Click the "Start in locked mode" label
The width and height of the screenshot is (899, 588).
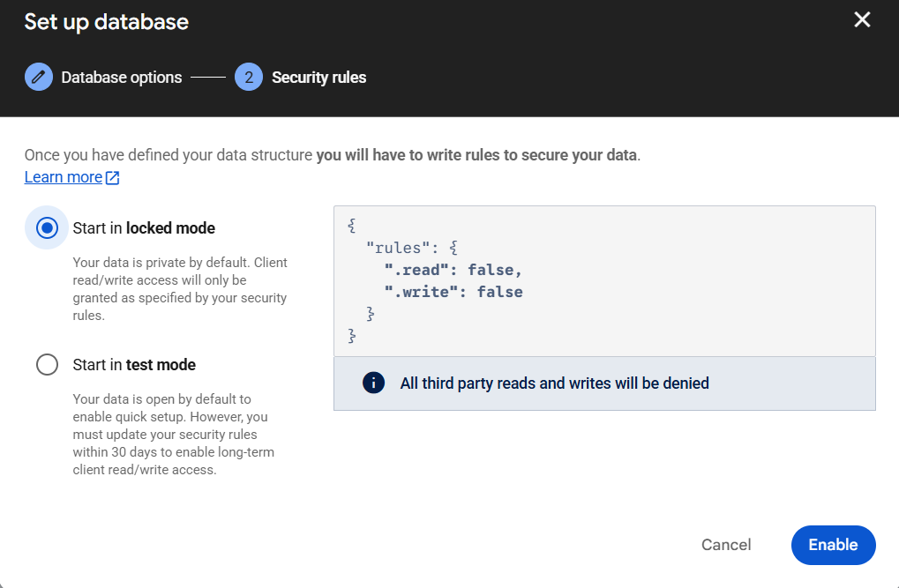(144, 228)
